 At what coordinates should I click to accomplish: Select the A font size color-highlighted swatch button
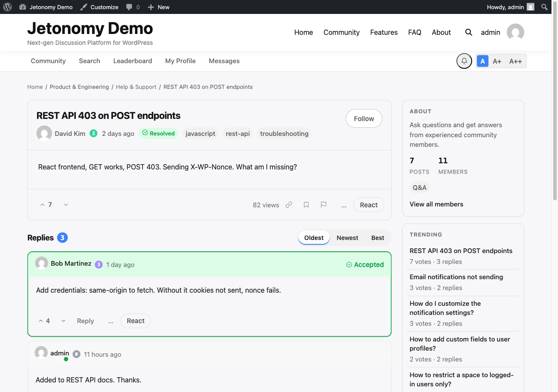tap(483, 61)
